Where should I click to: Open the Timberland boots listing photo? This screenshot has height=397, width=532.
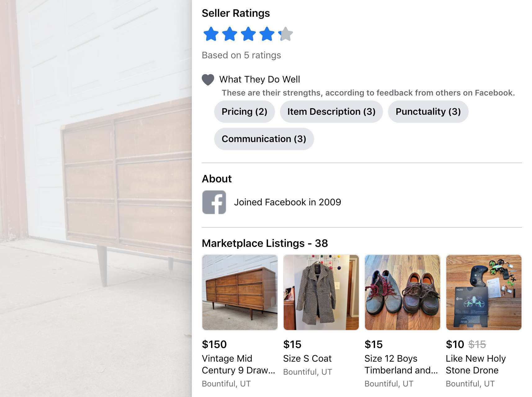[x=403, y=292]
